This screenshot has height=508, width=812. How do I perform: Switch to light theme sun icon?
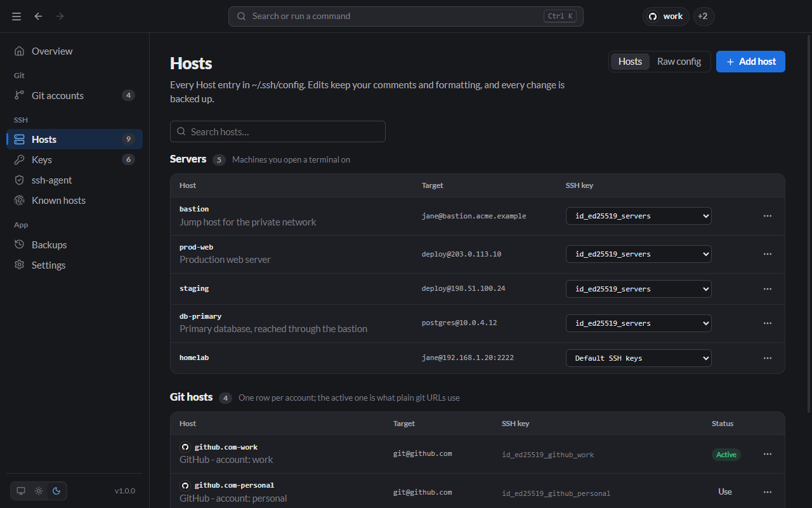point(39,491)
